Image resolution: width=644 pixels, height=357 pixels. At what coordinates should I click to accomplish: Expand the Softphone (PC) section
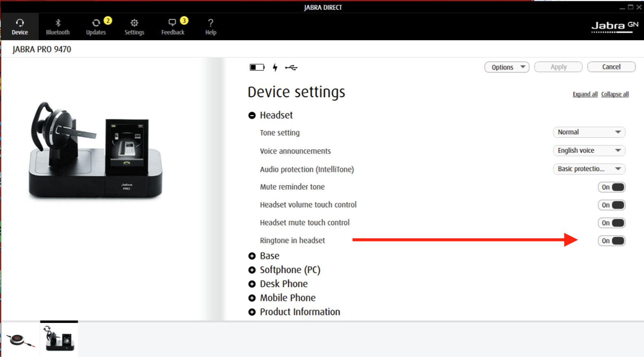252,270
